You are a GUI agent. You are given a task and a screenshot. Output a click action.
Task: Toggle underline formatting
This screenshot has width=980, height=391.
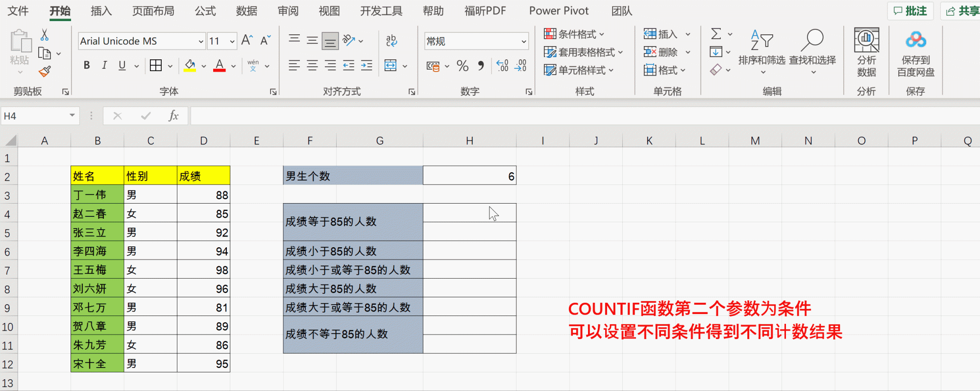coord(122,65)
